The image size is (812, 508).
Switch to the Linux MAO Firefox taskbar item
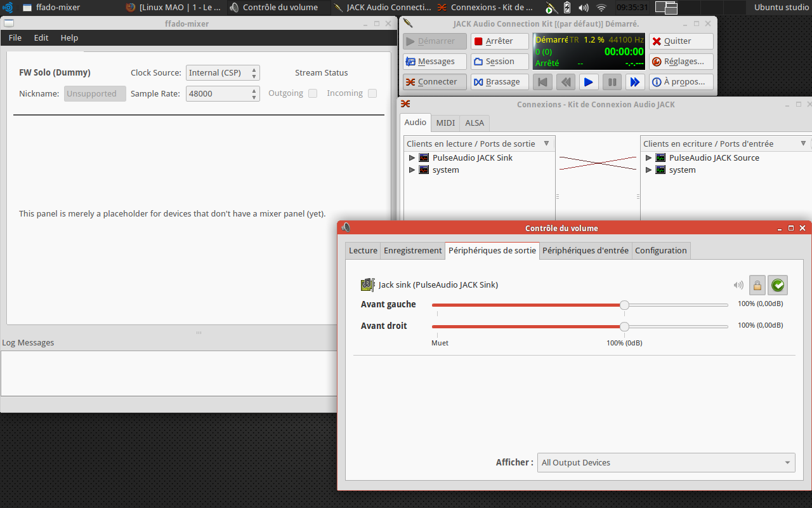(x=174, y=8)
